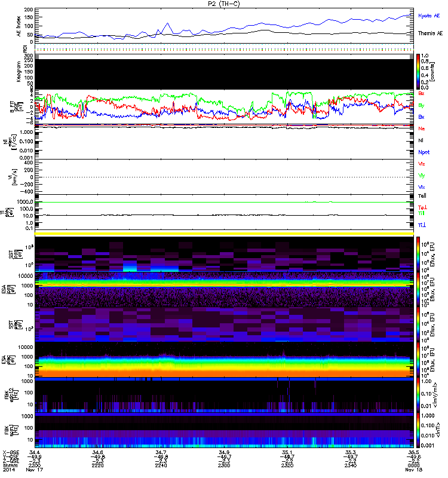Click the 35.1 X-GSE position value
This screenshot has width=448, height=478.
[x=287, y=452]
